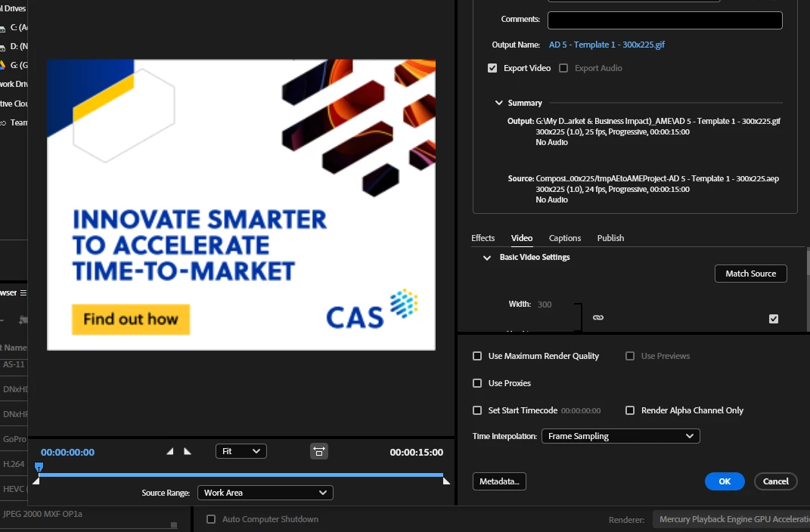The height and width of the screenshot is (532, 810).
Task: Switch to the Publish tab
Action: (x=610, y=238)
